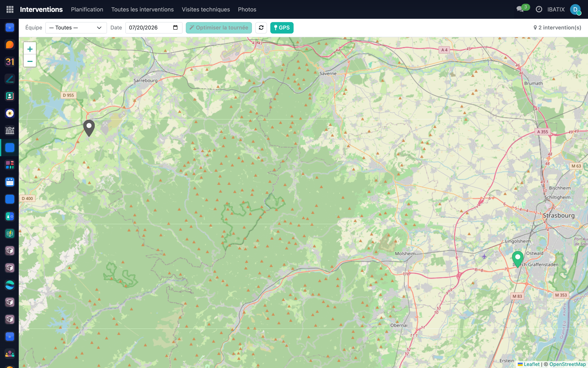Click the refresh arrows button
The width and height of the screenshot is (588, 368).
(261, 28)
